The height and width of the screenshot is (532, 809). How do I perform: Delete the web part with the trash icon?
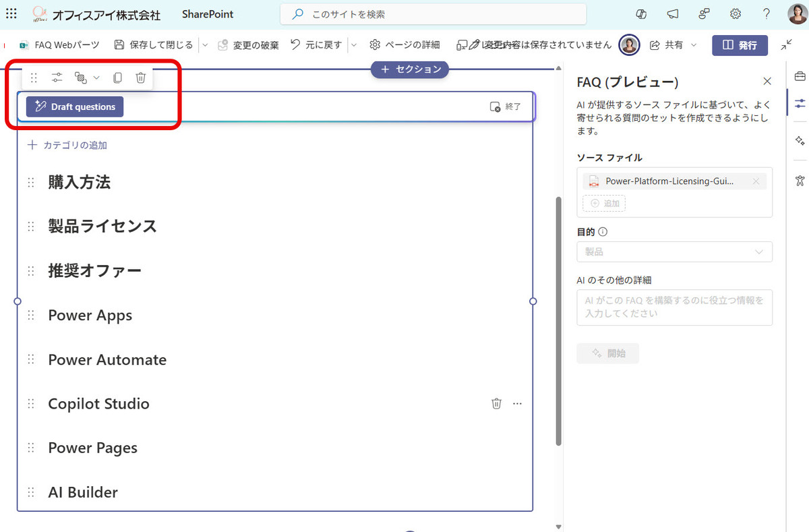(x=140, y=78)
